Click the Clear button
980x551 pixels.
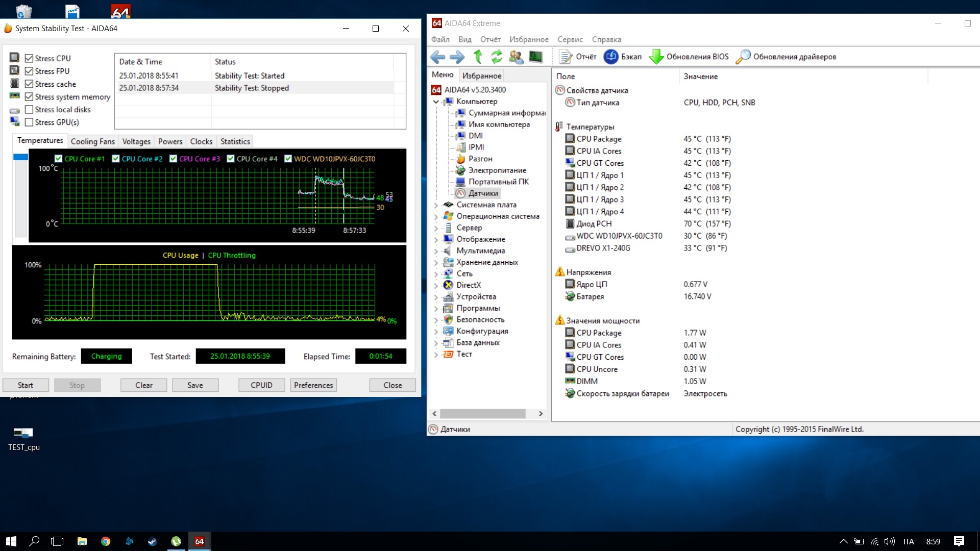point(144,385)
